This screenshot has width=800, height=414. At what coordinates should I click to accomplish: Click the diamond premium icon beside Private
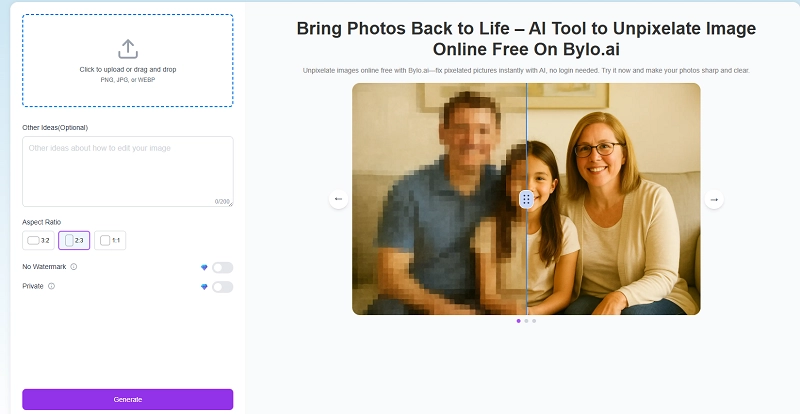pos(204,287)
